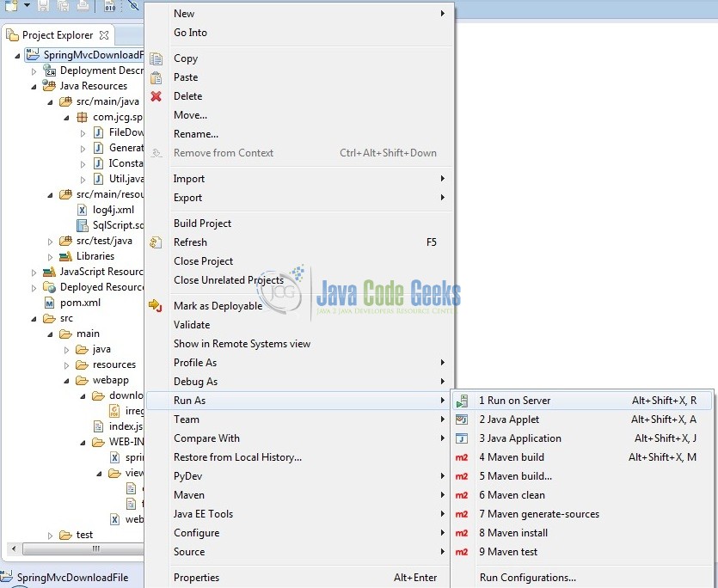Click the log4j.xml file icon
Image resolution: width=718 pixels, height=588 pixels.
coord(82,210)
